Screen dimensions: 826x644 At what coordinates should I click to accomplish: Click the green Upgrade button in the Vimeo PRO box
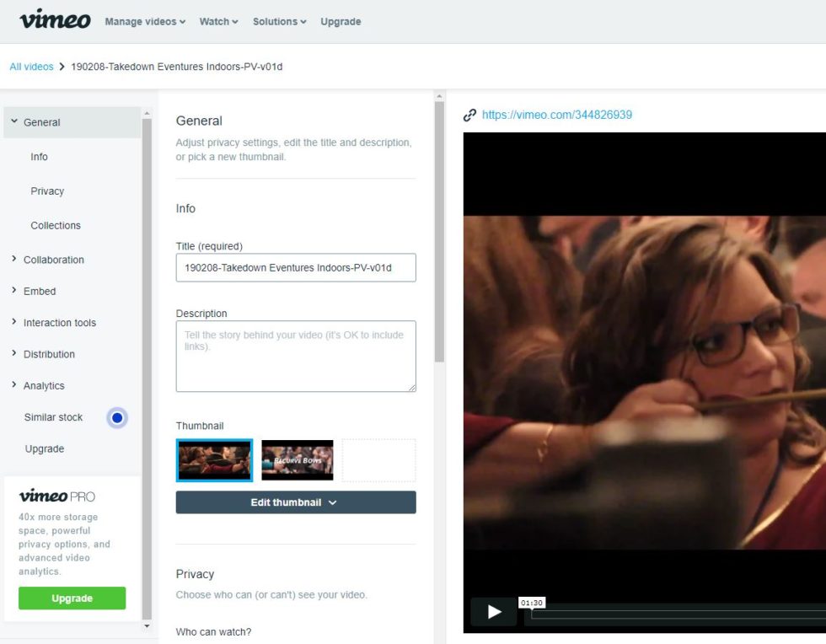(x=72, y=598)
